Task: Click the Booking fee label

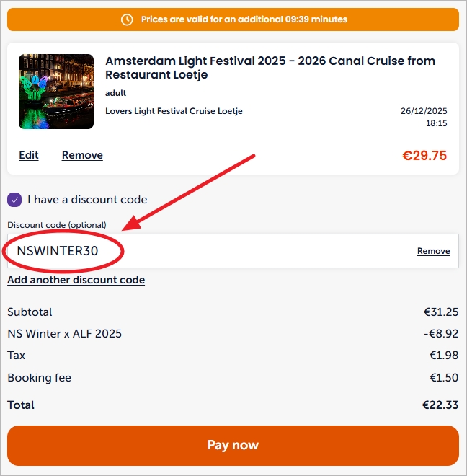Action: [x=39, y=378]
